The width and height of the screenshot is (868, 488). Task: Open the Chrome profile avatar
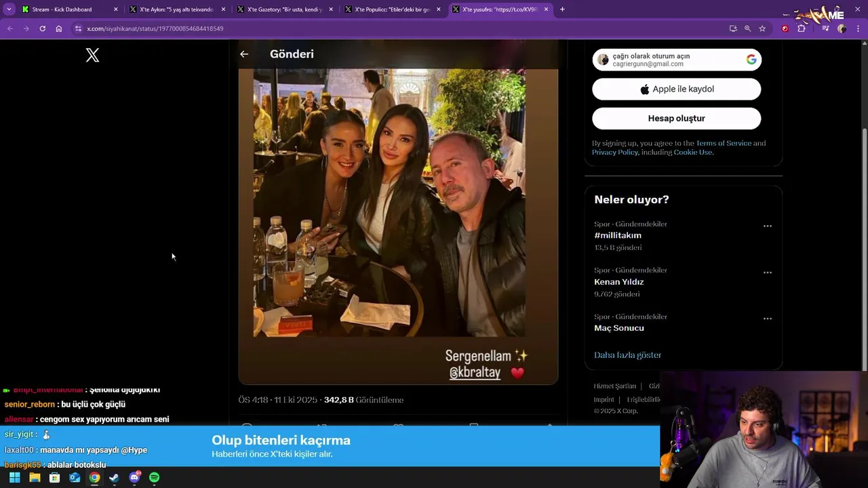coord(842,28)
